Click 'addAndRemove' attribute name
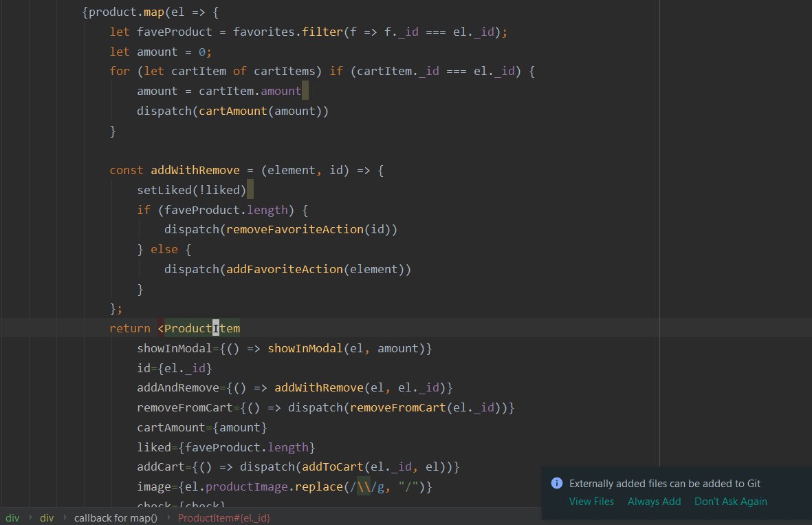Screen dimensions: 812x525 coord(178,387)
